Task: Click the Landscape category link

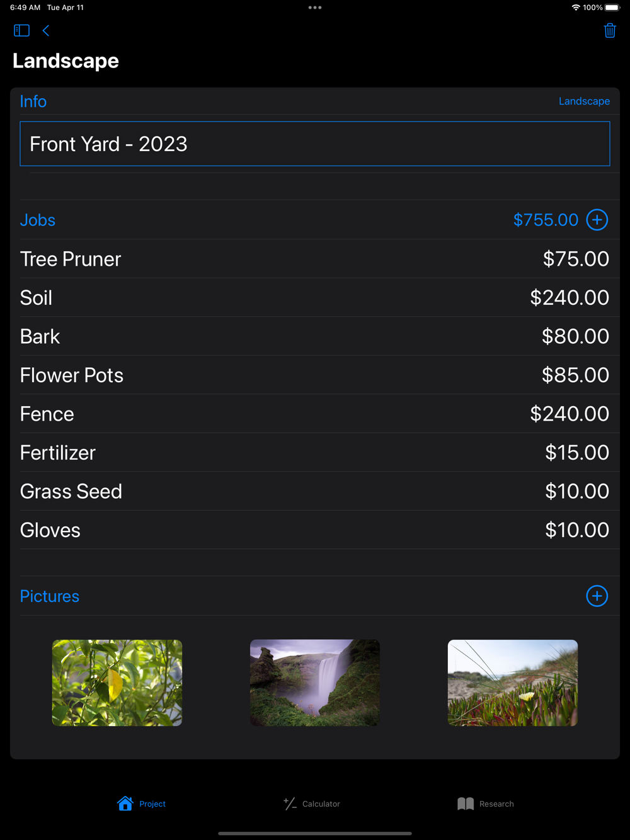Action: 584,101
